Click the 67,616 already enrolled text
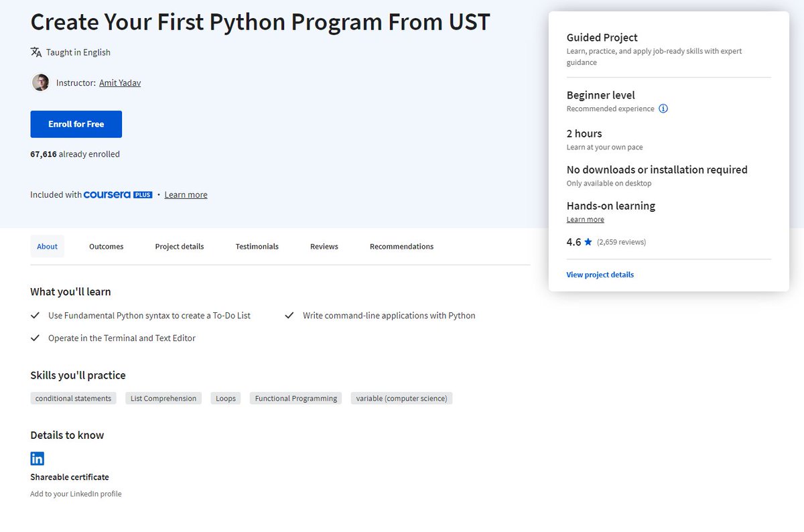The image size is (804, 532). click(75, 154)
